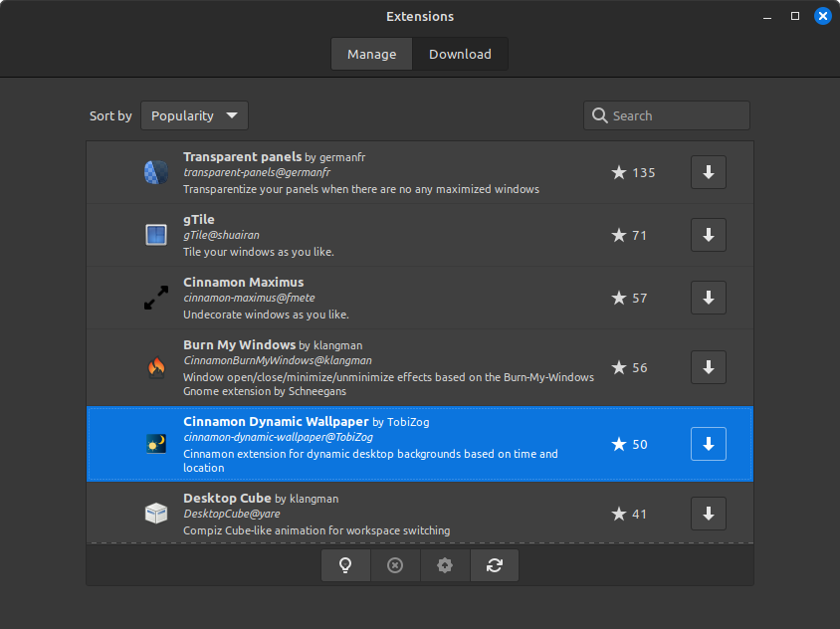The image size is (840, 629).
Task: Click 'Transparentize your panels' description text
Action: point(361,189)
